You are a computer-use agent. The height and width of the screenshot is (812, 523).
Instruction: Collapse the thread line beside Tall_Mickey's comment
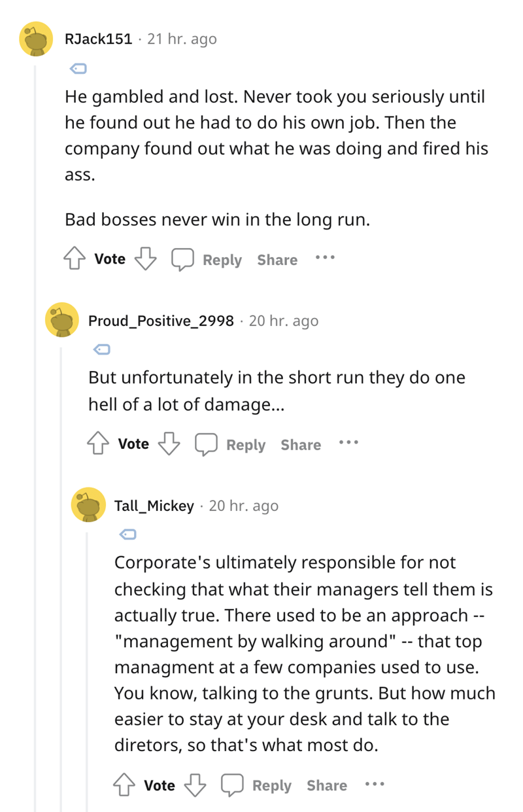tap(87, 670)
